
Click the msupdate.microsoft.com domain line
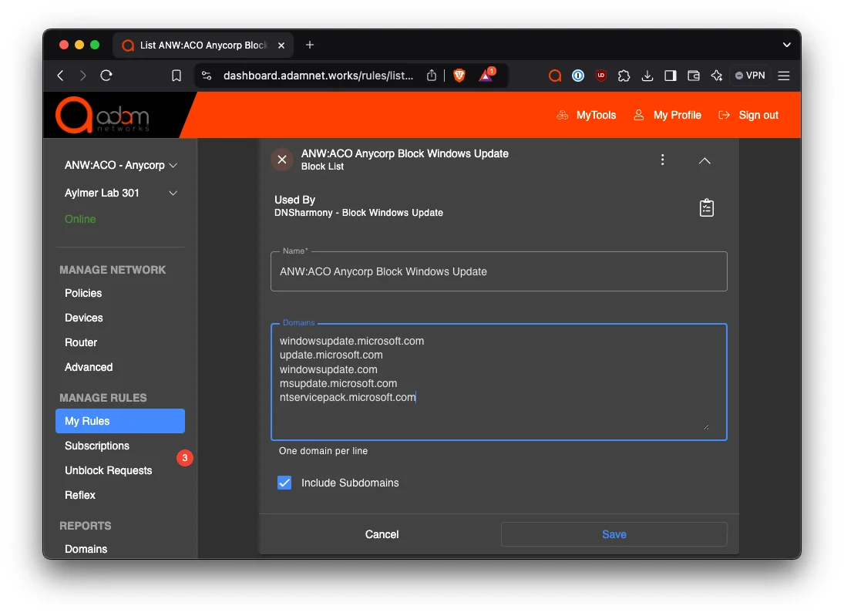click(338, 383)
